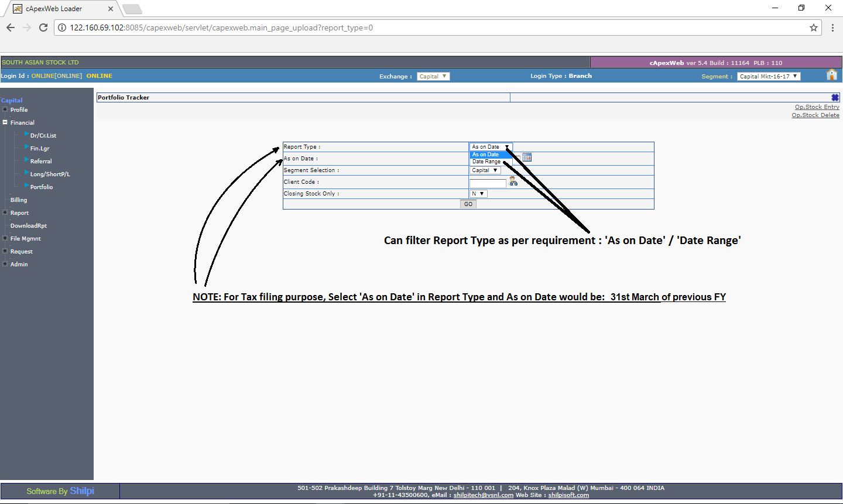The height and width of the screenshot is (504, 843).
Task: Go back to the previous browser page
Action: tap(11, 28)
